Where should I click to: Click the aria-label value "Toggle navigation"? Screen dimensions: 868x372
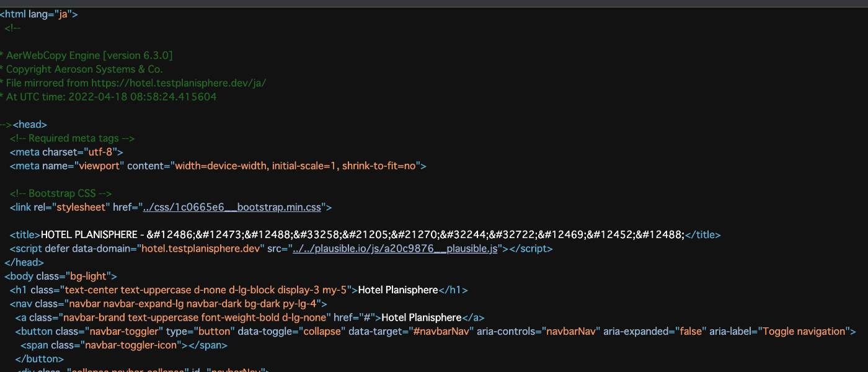tap(804, 331)
